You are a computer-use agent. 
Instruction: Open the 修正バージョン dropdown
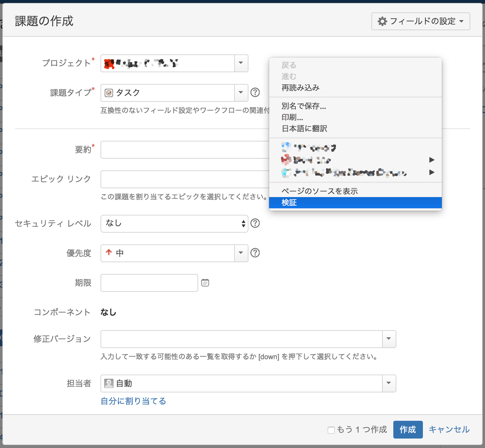(388, 339)
